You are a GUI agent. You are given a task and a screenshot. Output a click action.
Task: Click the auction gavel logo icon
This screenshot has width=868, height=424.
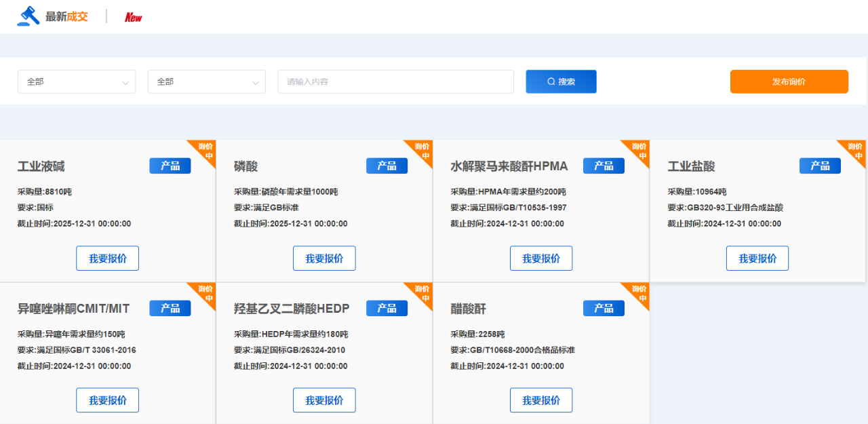click(x=28, y=16)
